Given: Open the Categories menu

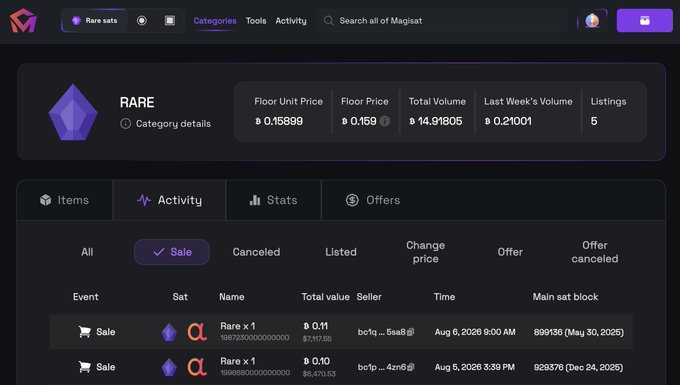Looking at the screenshot, I should coord(215,20).
